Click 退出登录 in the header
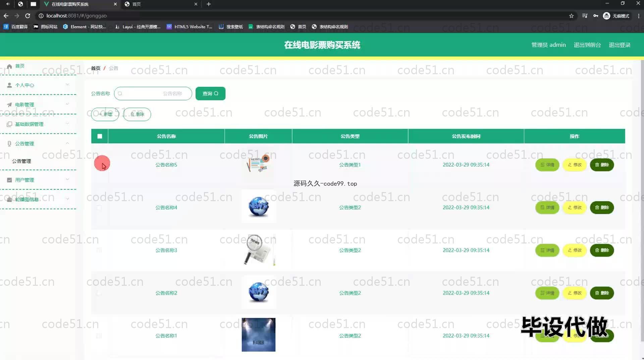644x360 pixels. coord(620,45)
